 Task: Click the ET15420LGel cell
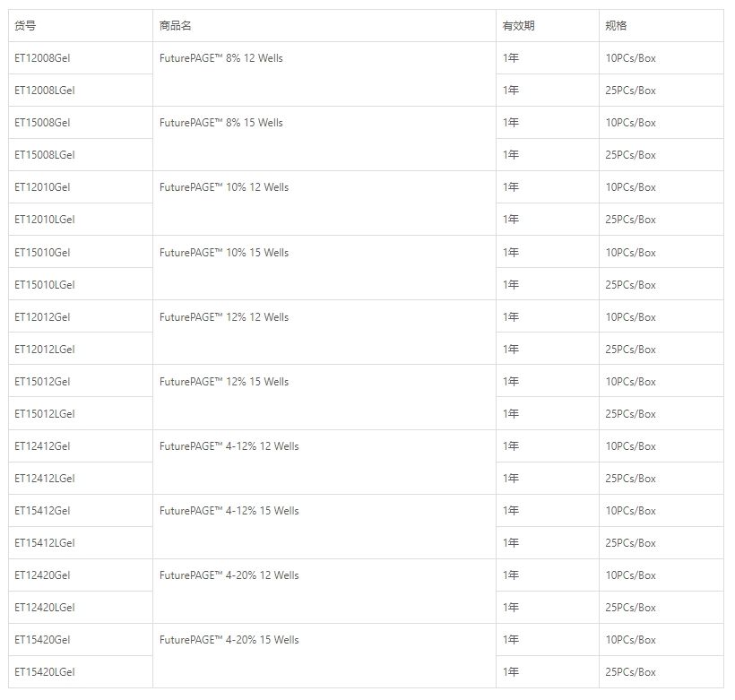pos(45,672)
